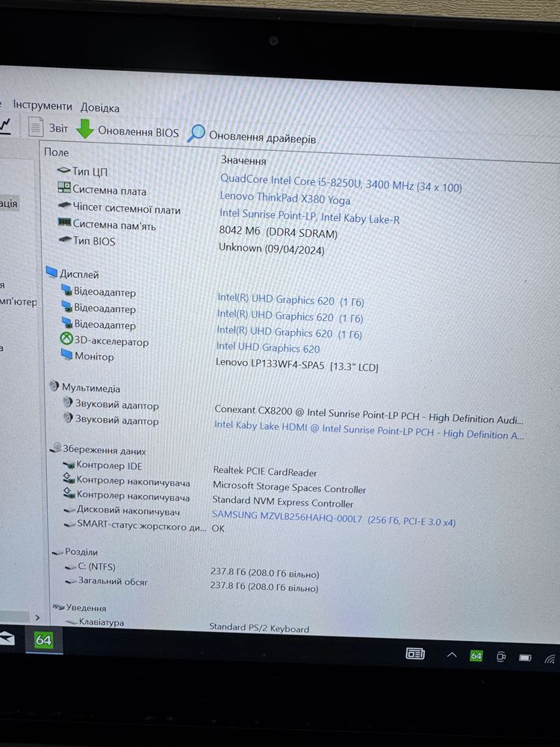
Task: Click the Уведення group icon
Action: [58, 607]
